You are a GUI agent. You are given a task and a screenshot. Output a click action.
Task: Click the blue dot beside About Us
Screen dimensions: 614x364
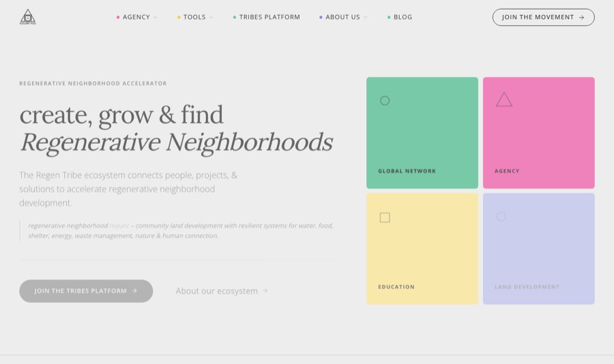click(321, 17)
